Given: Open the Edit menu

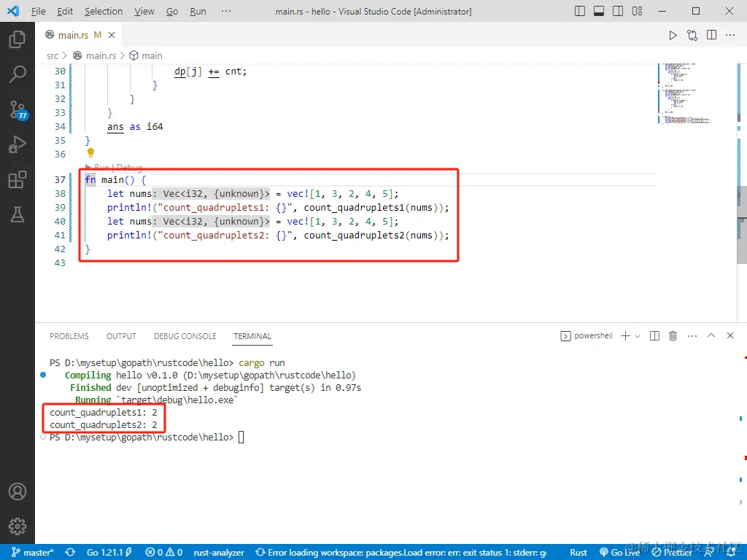Looking at the screenshot, I should [65, 12].
